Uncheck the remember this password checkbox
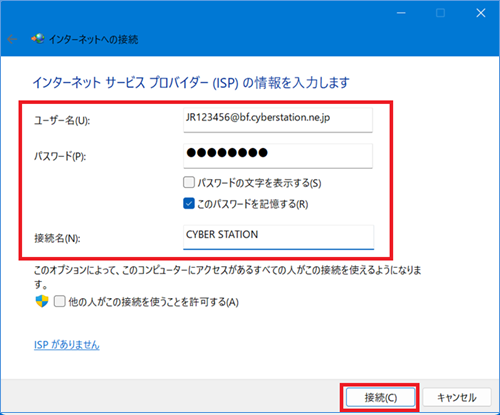This screenshot has height=415, width=500. pyautogui.click(x=189, y=203)
